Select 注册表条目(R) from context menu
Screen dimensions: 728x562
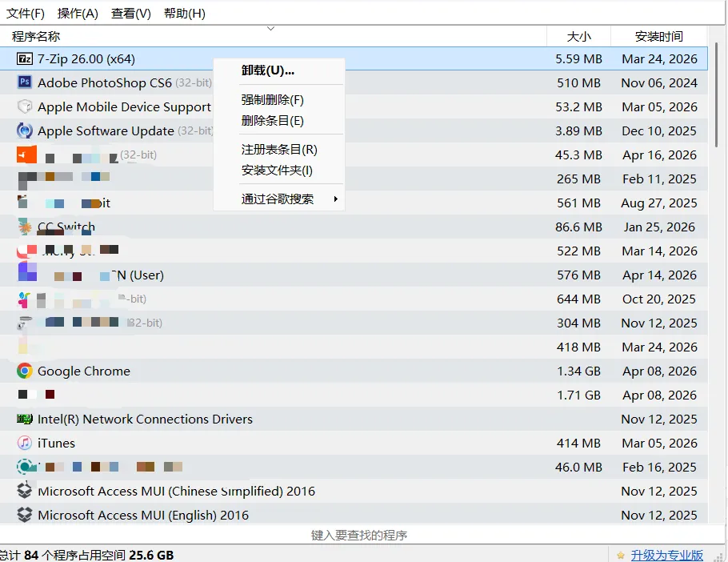[279, 150]
